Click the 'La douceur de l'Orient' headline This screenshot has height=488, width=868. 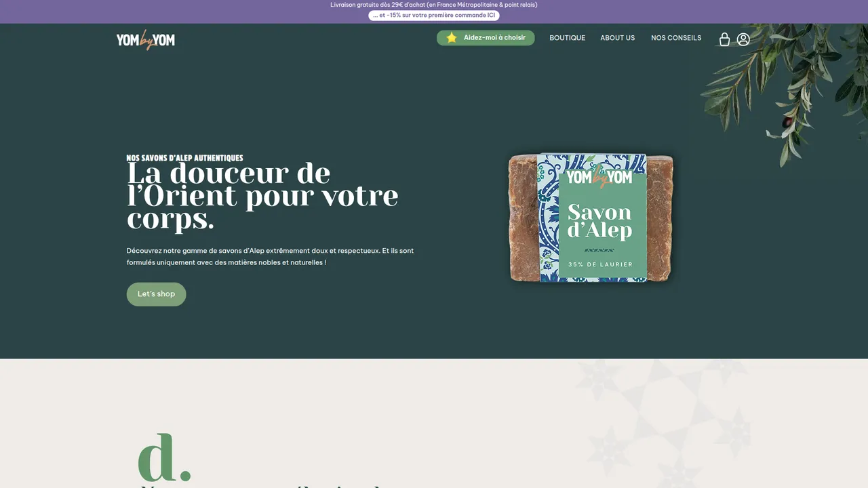pyautogui.click(x=262, y=196)
